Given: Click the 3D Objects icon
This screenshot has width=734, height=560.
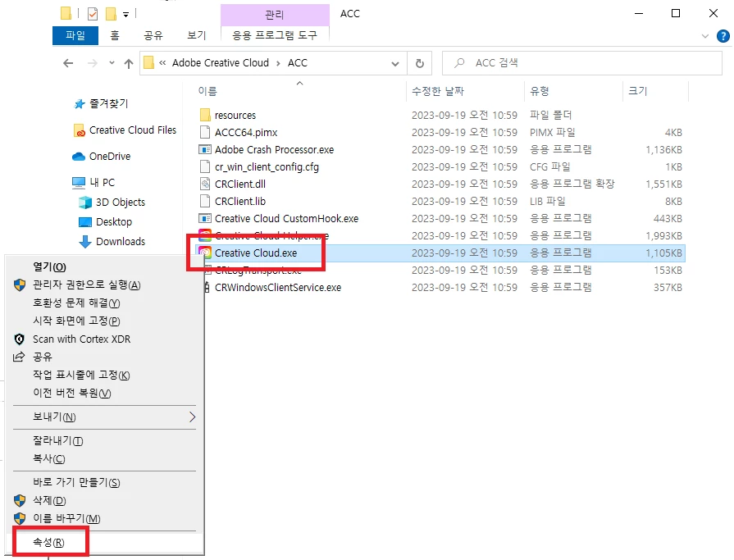Looking at the screenshot, I should (x=85, y=202).
